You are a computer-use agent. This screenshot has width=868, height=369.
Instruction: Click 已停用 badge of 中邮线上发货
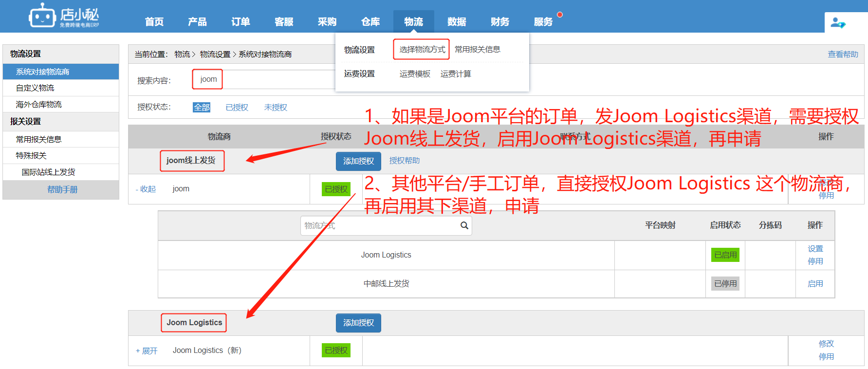tap(725, 283)
